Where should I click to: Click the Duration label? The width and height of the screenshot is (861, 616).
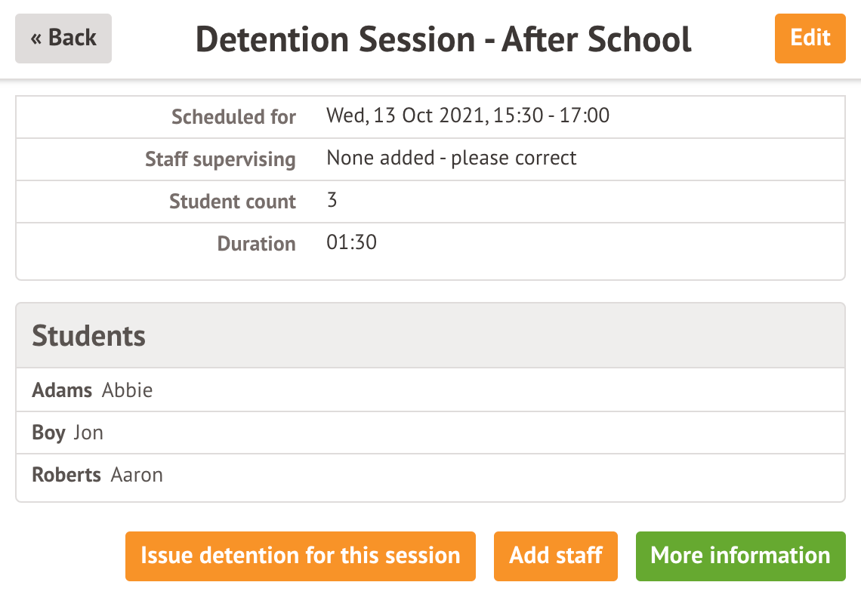click(x=256, y=244)
